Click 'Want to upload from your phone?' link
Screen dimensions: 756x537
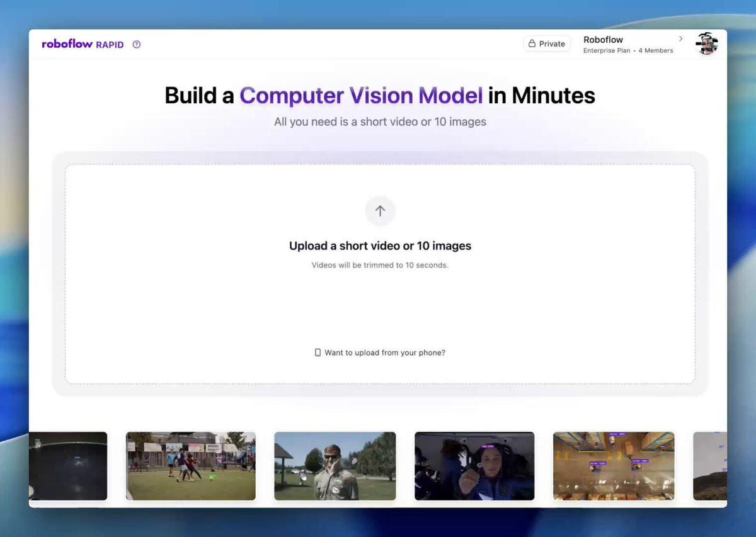click(x=385, y=353)
